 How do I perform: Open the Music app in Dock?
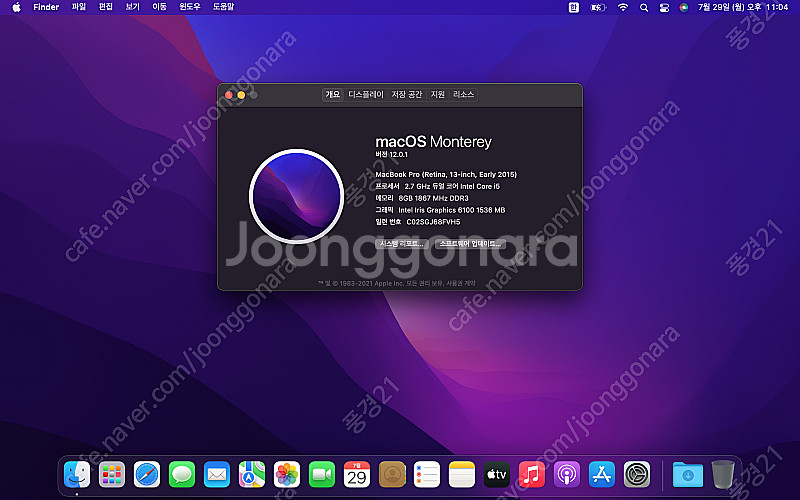coord(532,474)
